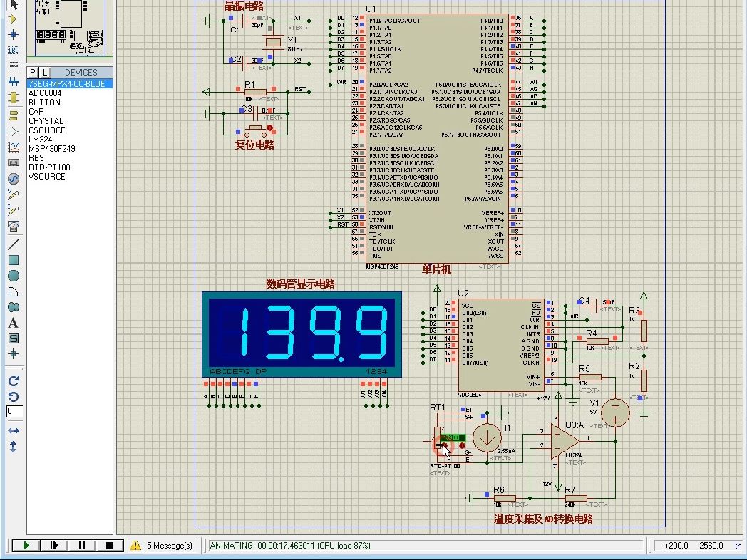Run the simulation with Play

tap(25, 545)
